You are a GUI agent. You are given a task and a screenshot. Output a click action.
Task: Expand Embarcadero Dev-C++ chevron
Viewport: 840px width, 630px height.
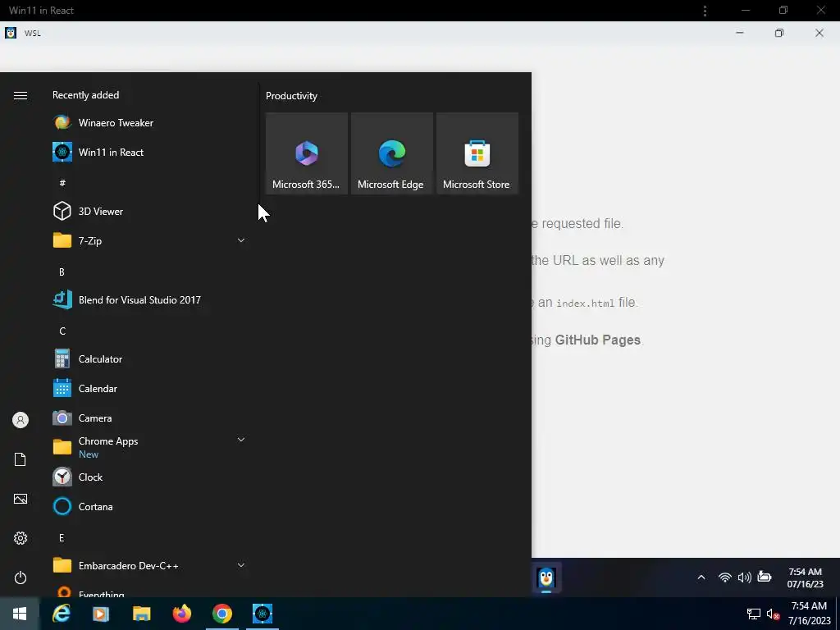click(x=241, y=565)
